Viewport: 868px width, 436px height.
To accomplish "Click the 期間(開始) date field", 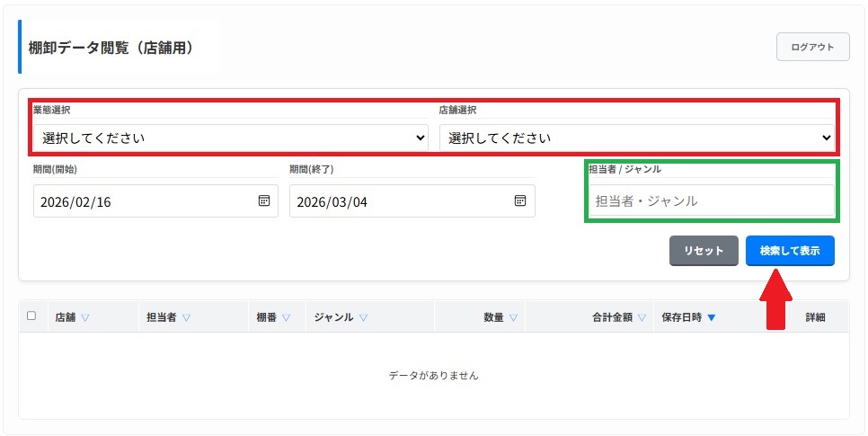I will click(x=144, y=201).
